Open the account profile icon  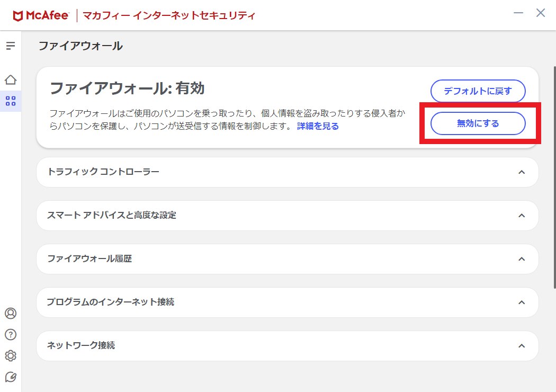coord(11,313)
